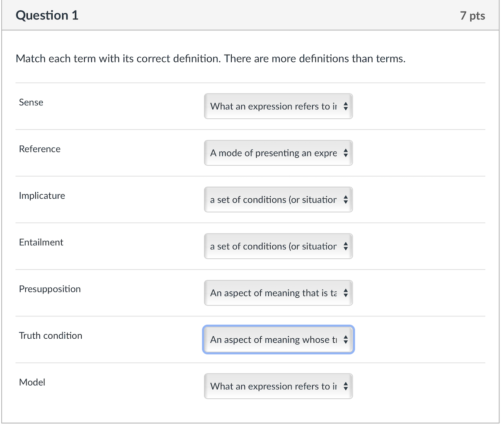Select the Model term label
504x424 pixels.
coord(32,382)
